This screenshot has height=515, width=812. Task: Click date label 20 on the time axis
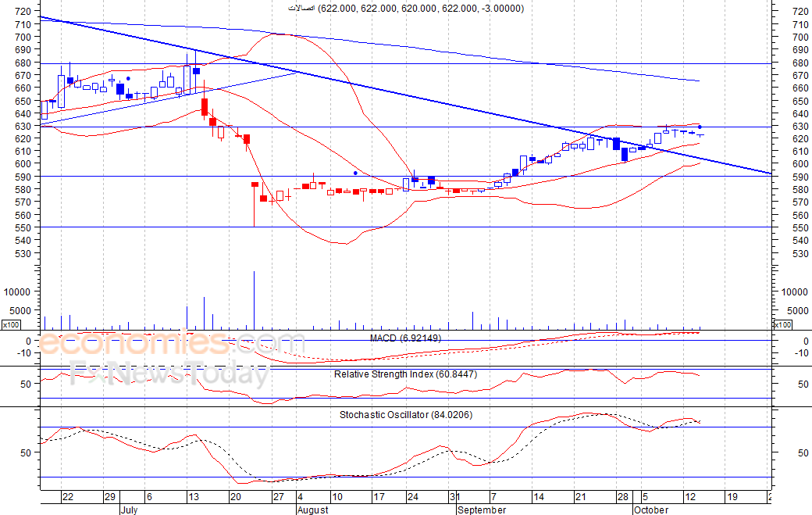(x=236, y=497)
